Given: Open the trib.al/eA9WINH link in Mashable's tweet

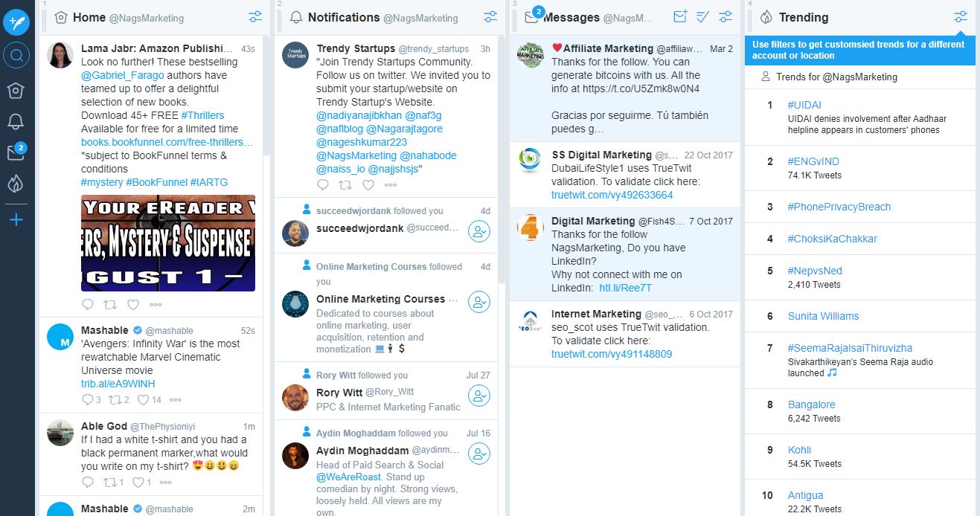Looking at the screenshot, I should pyautogui.click(x=118, y=384).
